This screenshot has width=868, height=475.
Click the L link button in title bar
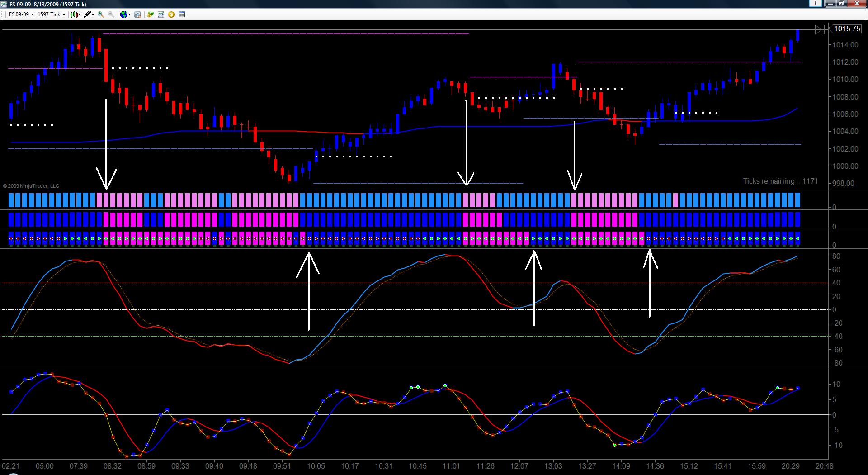pyautogui.click(x=816, y=3)
